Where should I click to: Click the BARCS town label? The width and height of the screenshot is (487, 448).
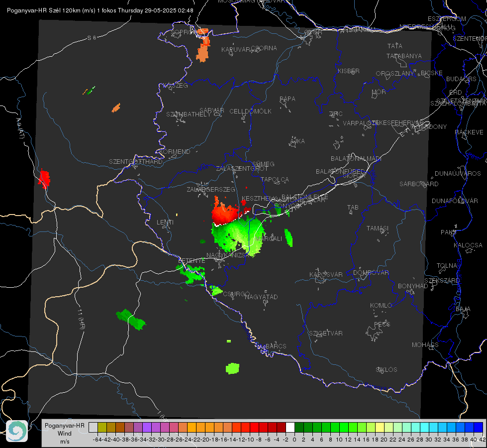[276, 346]
